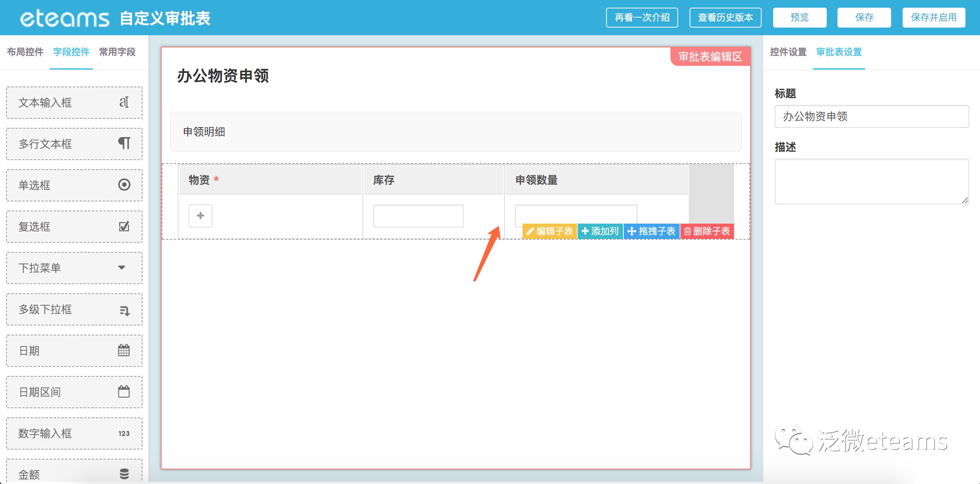
Task: Pick the 单选框 radio control
Action: (74, 185)
